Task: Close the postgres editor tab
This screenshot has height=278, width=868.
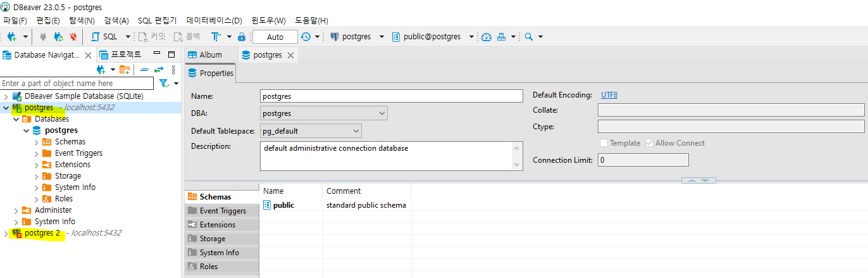Action: tap(290, 55)
